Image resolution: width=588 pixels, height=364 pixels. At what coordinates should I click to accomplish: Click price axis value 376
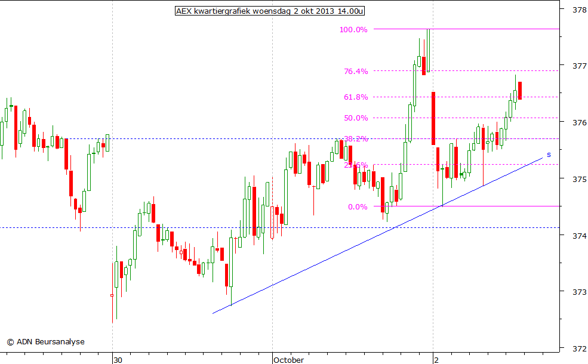point(580,122)
